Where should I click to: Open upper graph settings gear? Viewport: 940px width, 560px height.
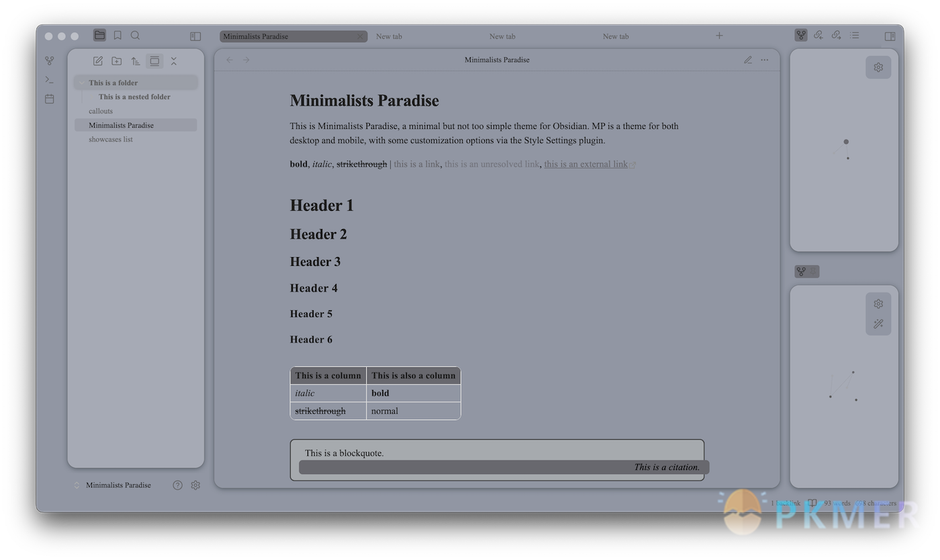point(878,67)
